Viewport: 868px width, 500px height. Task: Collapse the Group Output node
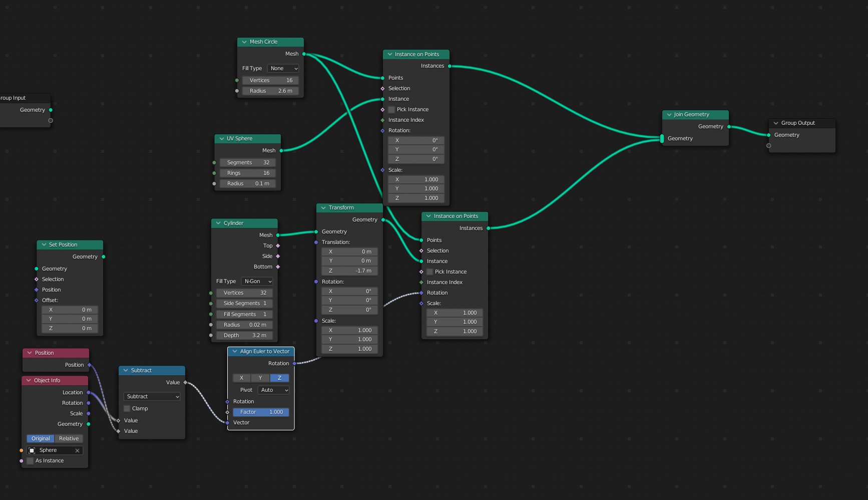(x=776, y=123)
